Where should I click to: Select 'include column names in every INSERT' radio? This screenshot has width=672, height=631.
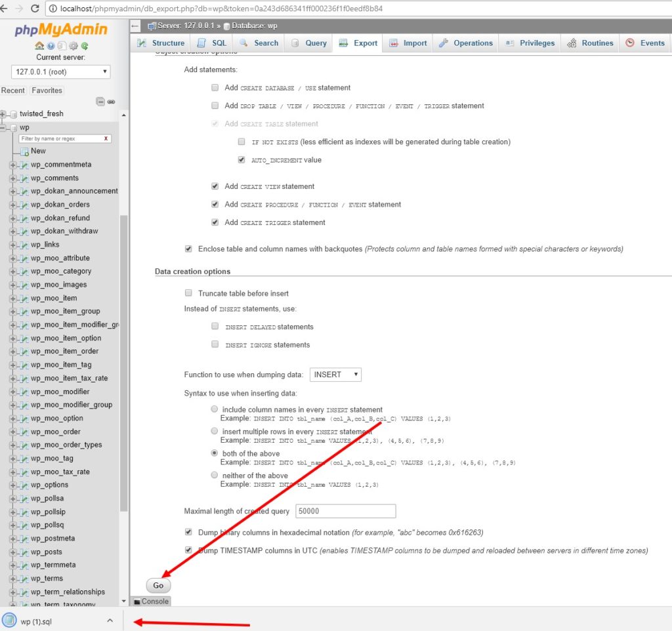pyautogui.click(x=215, y=409)
